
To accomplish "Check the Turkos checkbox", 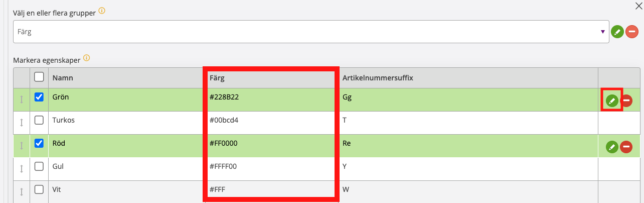I will (x=39, y=121).
